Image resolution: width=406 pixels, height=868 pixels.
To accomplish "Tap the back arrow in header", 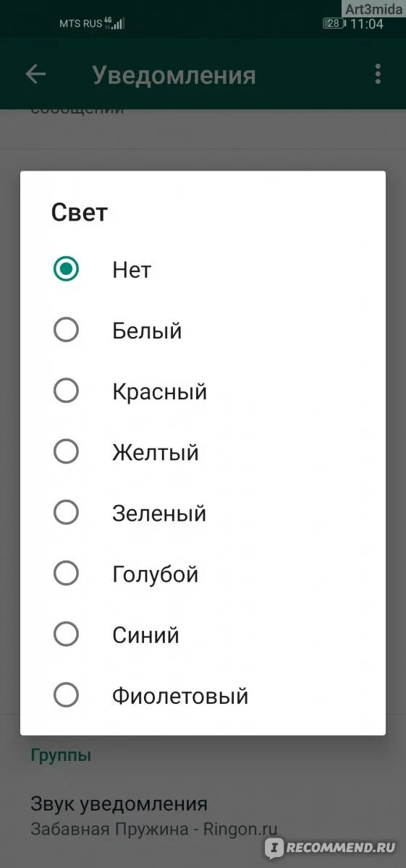I will (35, 74).
